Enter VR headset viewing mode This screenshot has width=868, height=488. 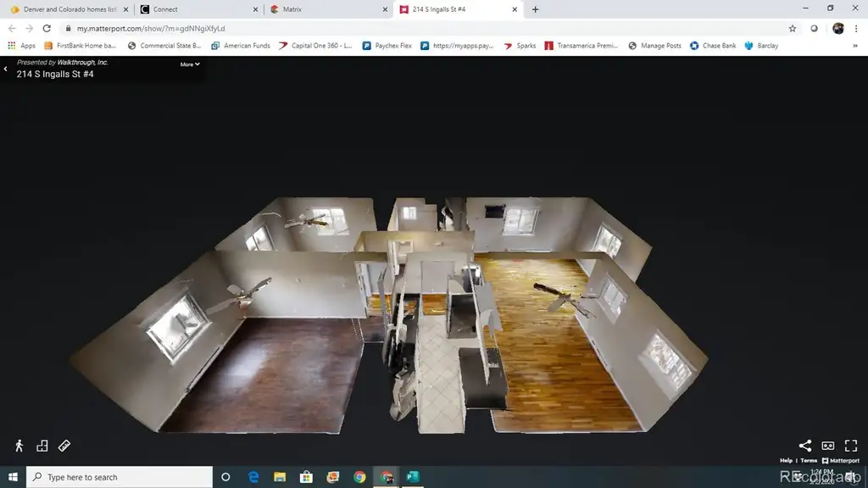point(828,446)
